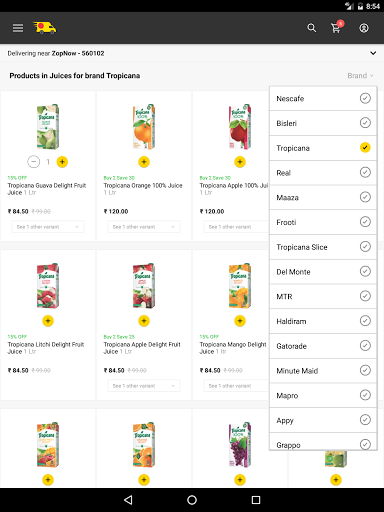The width and height of the screenshot is (384, 512).
Task: Uncheck the Tropicana brand filter
Action: click(365, 147)
